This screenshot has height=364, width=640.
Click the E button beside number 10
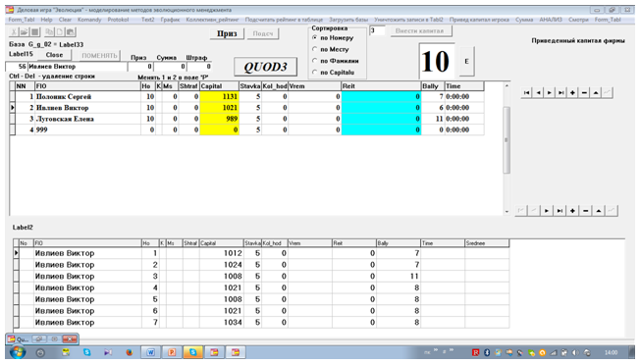click(x=466, y=61)
